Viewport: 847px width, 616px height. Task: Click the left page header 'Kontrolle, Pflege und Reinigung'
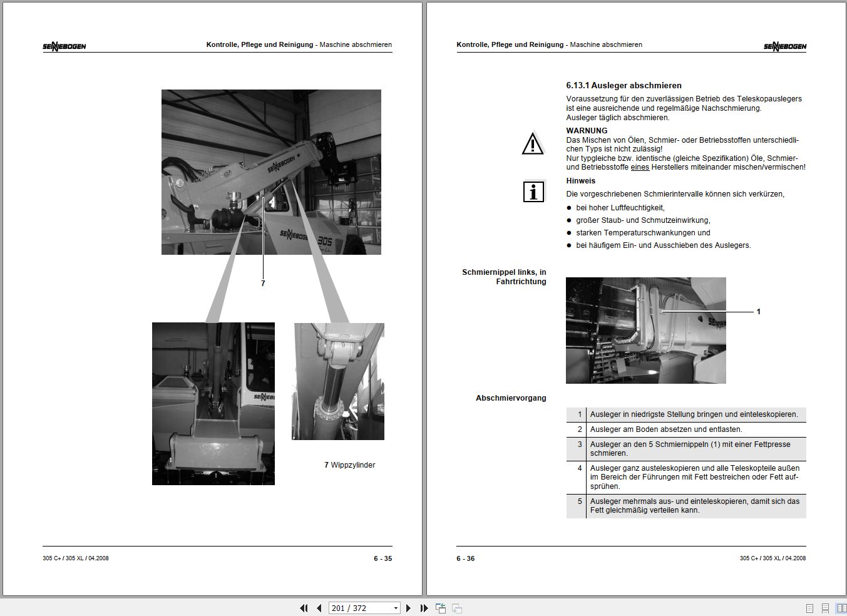click(x=260, y=44)
